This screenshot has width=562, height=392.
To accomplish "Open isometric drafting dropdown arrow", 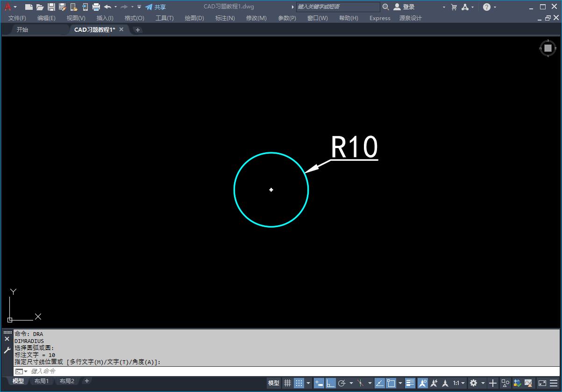I will (x=370, y=383).
